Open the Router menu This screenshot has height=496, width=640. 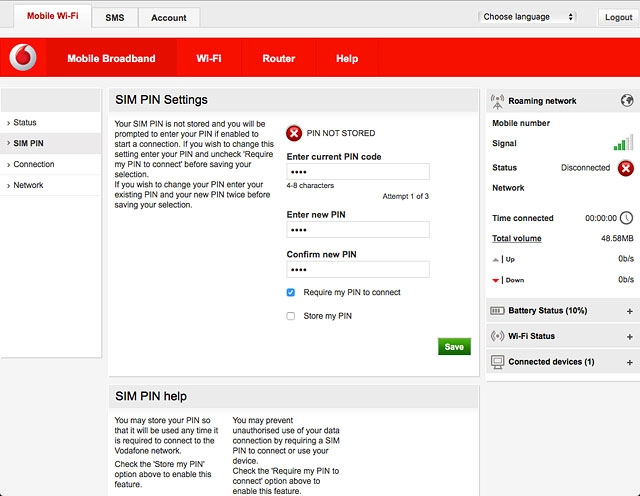[278, 59]
